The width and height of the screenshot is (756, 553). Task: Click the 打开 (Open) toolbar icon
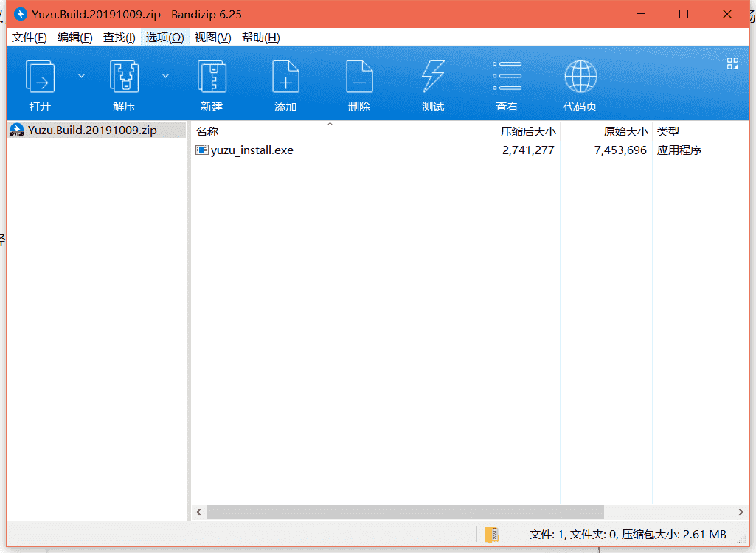[40, 77]
